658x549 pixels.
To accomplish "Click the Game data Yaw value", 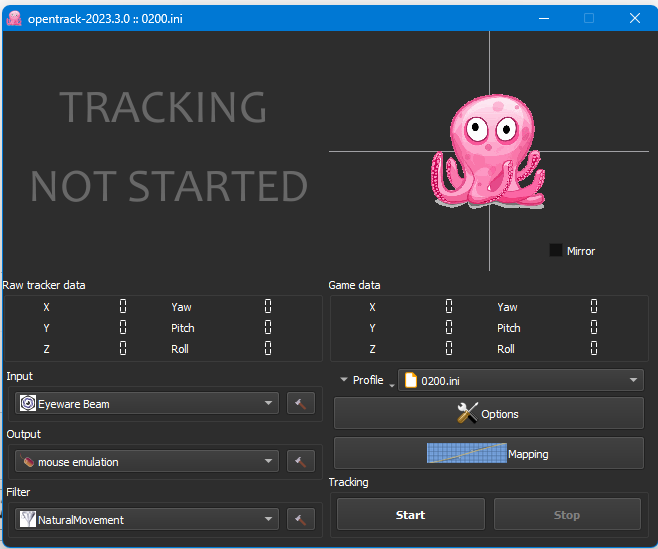I will pos(593,307).
